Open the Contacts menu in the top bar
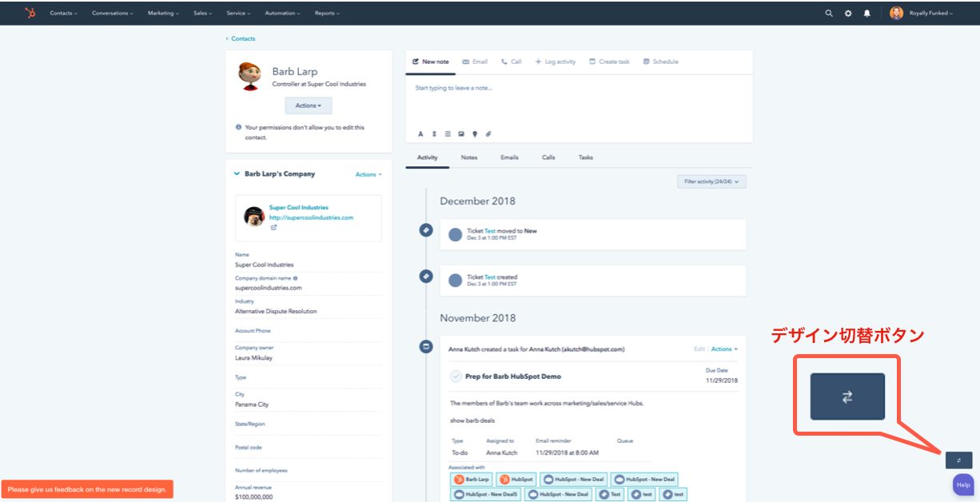The image size is (980, 502). pyautogui.click(x=63, y=13)
